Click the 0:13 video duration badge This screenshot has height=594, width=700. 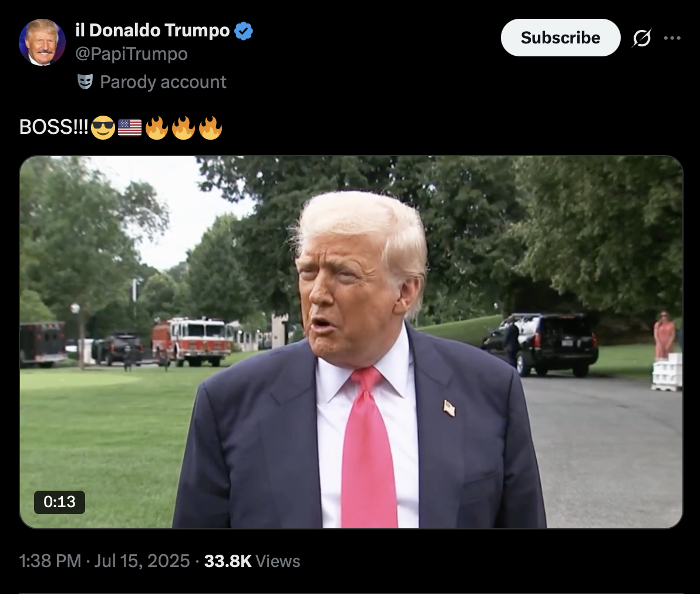pyautogui.click(x=59, y=502)
